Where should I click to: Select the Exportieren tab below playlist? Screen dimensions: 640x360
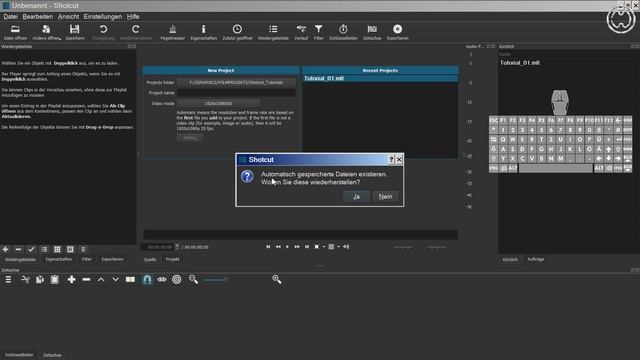click(112, 259)
